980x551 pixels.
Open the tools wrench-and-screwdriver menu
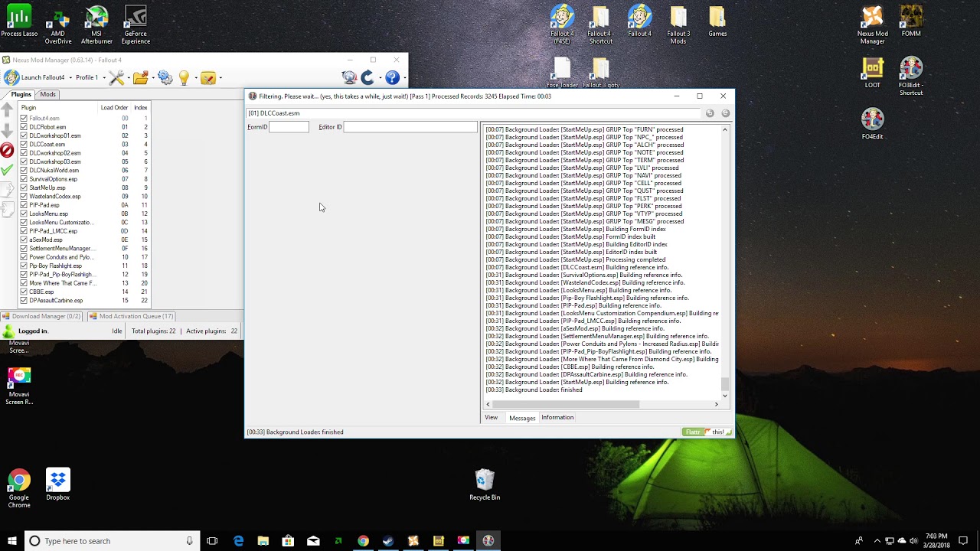pos(116,77)
